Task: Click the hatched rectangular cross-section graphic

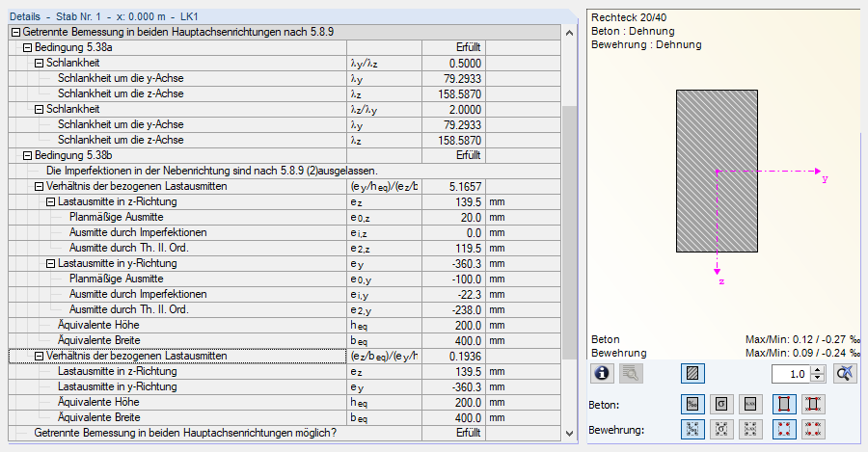Action: [717, 171]
